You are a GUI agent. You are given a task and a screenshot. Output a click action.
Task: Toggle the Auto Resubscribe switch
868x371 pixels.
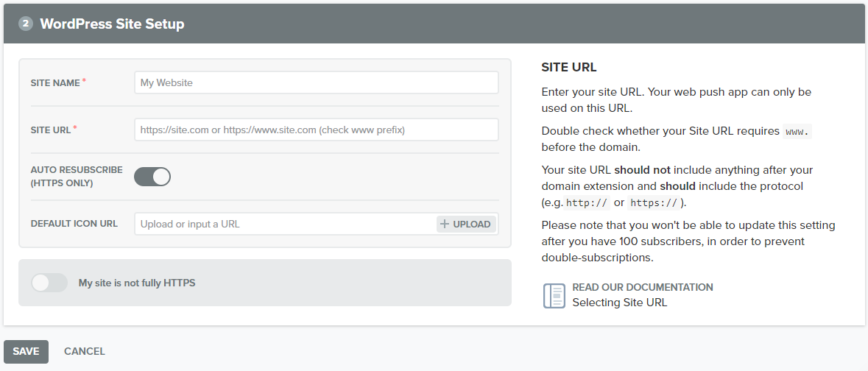click(x=152, y=177)
